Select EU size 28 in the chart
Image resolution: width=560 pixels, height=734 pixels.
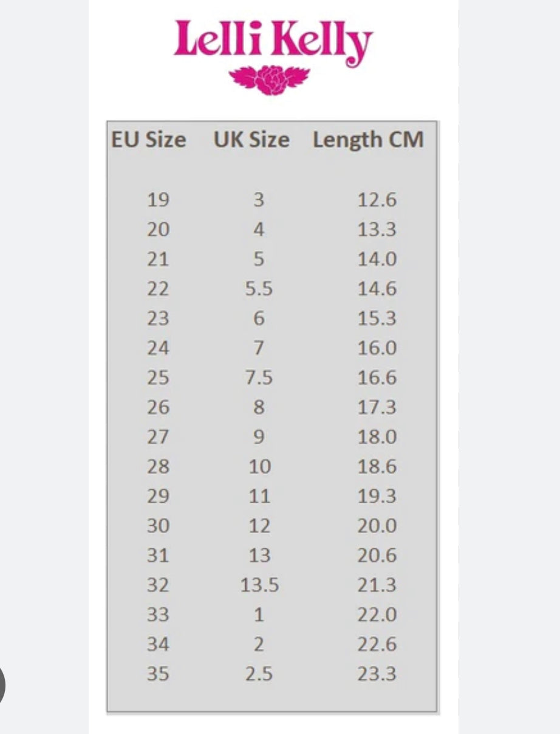click(158, 467)
